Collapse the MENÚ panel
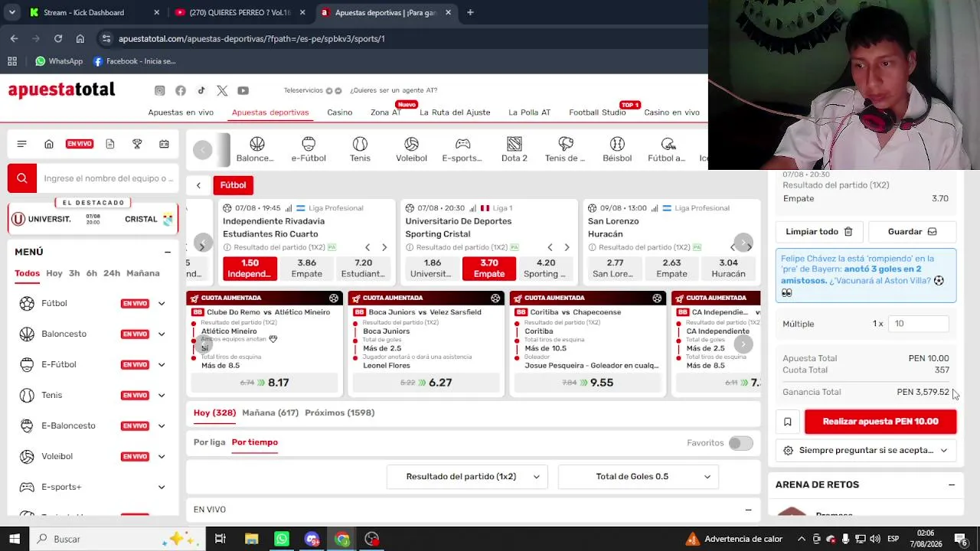The height and width of the screenshot is (551, 980). pyautogui.click(x=167, y=252)
